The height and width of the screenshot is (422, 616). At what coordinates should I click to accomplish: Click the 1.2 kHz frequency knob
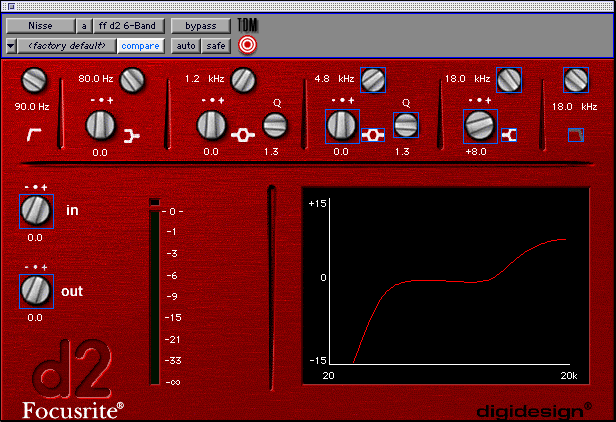pyautogui.click(x=243, y=80)
